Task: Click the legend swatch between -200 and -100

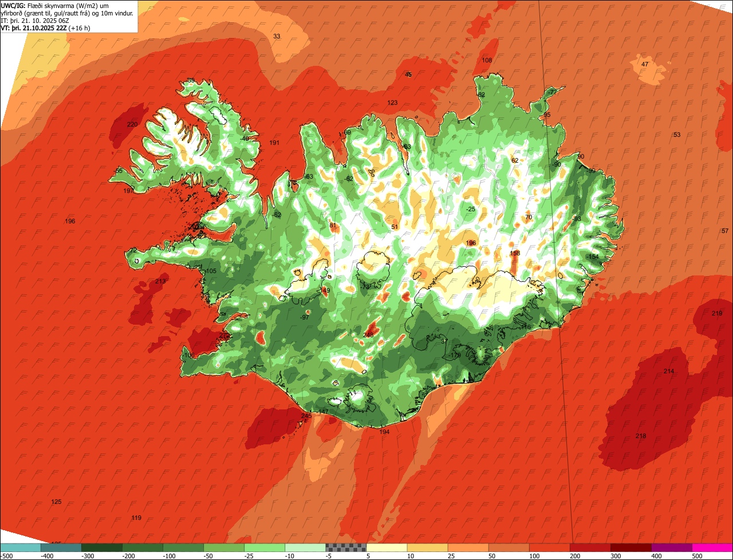Action: (143, 547)
